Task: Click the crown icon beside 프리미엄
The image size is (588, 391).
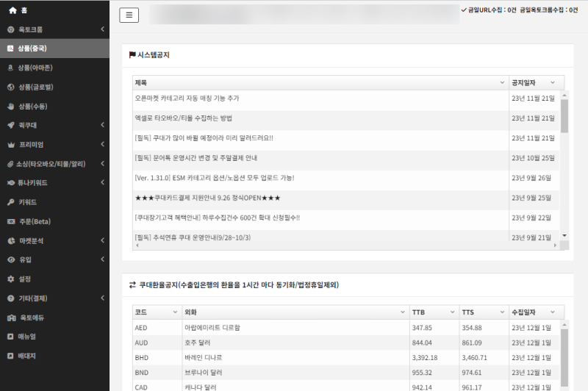Action: (11, 145)
